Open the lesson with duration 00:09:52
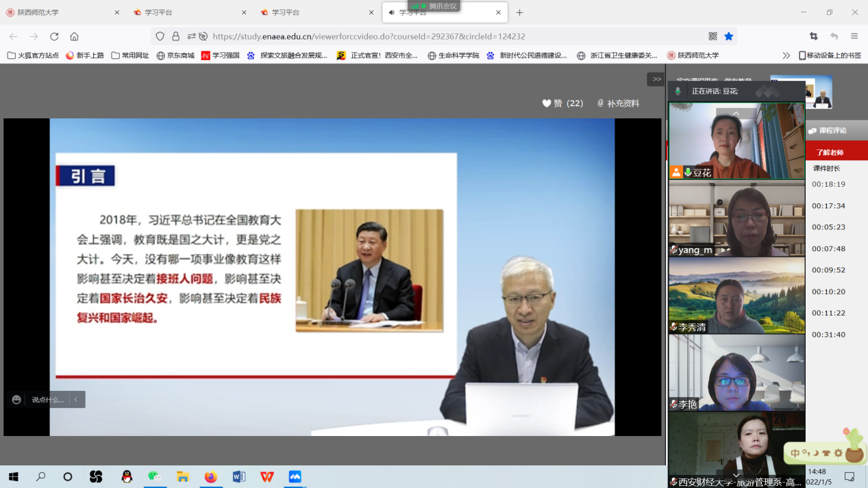This screenshot has height=488, width=868. [829, 270]
